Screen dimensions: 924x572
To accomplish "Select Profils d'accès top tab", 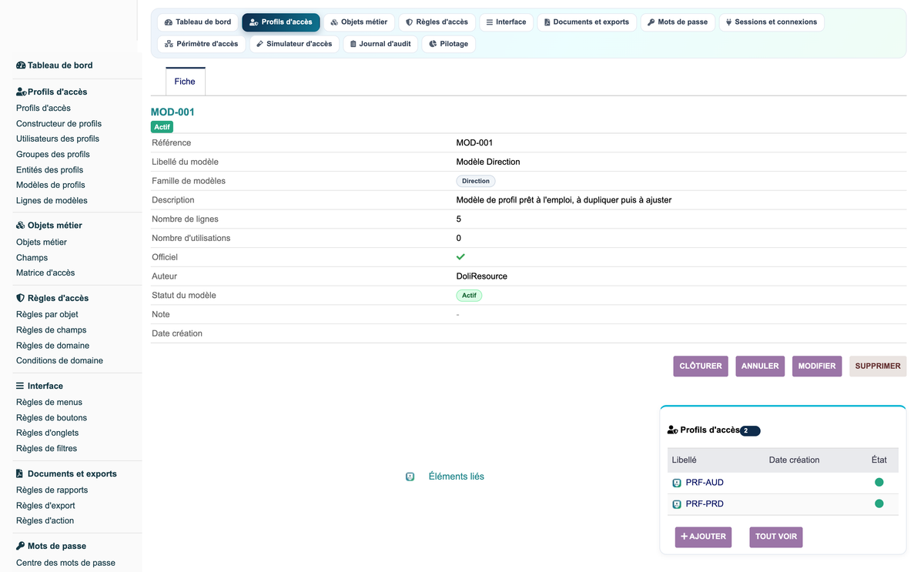I will point(281,22).
